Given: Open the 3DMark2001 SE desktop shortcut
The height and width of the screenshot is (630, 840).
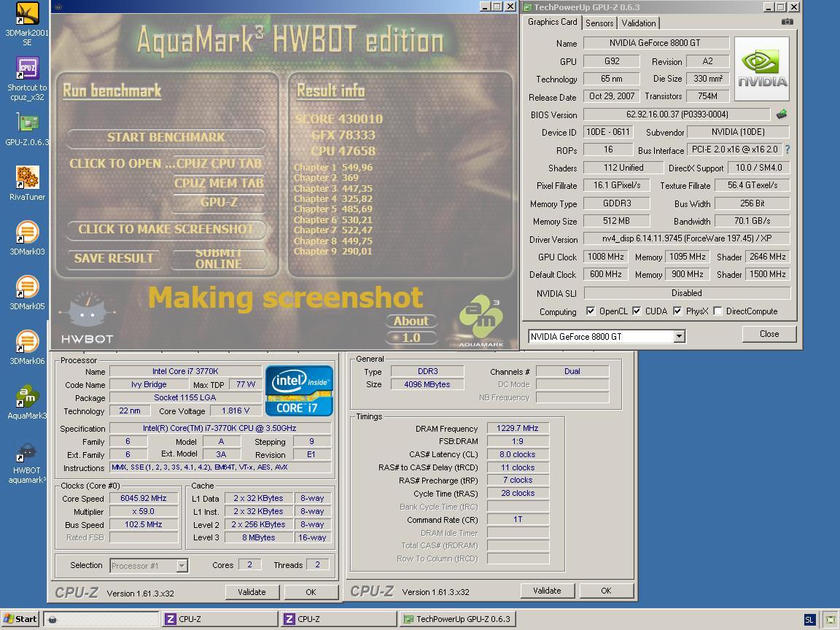Looking at the screenshot, I should [x=27, y=24].
